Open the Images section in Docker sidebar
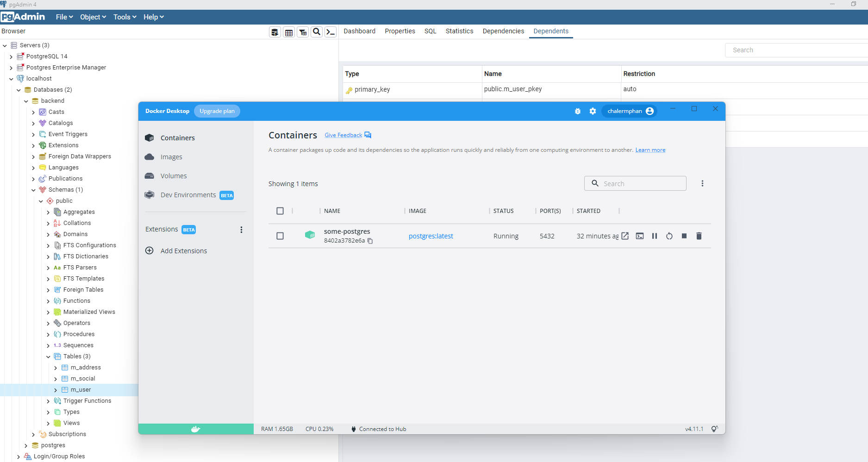The height and width of the screenshot is (462, 868). pyautogui.click(x=171, y=157)
